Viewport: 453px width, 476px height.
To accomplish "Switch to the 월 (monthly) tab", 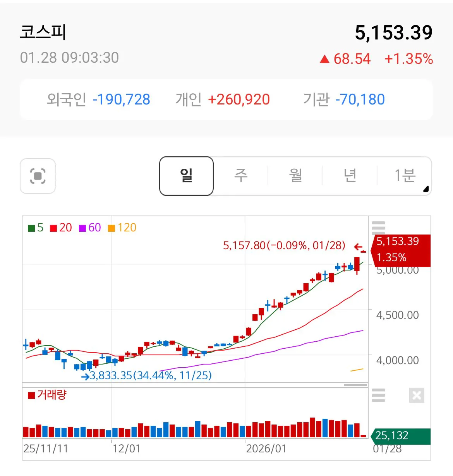I will click(295, 176).
